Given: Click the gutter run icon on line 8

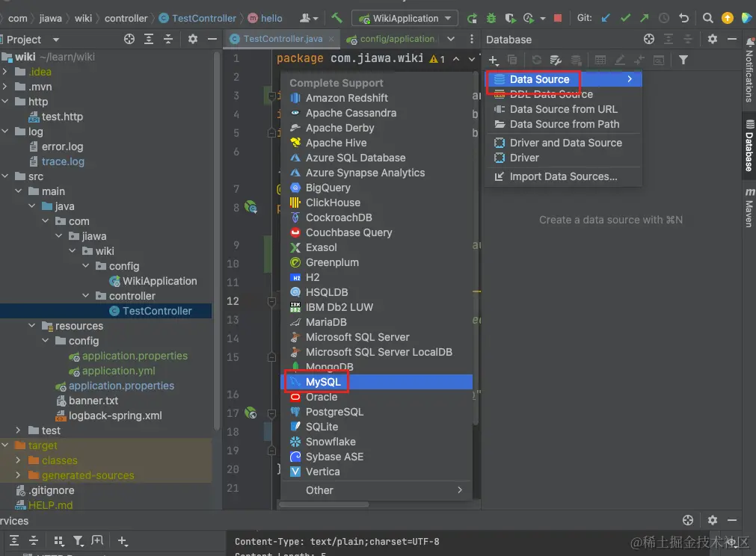Looking at the screenshot, I should point(251,207).
